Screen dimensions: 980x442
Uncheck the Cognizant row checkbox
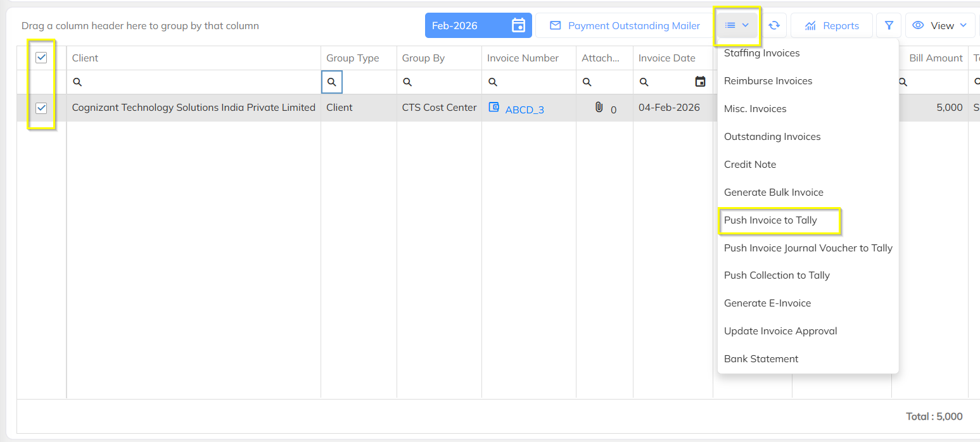pos(41,108)
